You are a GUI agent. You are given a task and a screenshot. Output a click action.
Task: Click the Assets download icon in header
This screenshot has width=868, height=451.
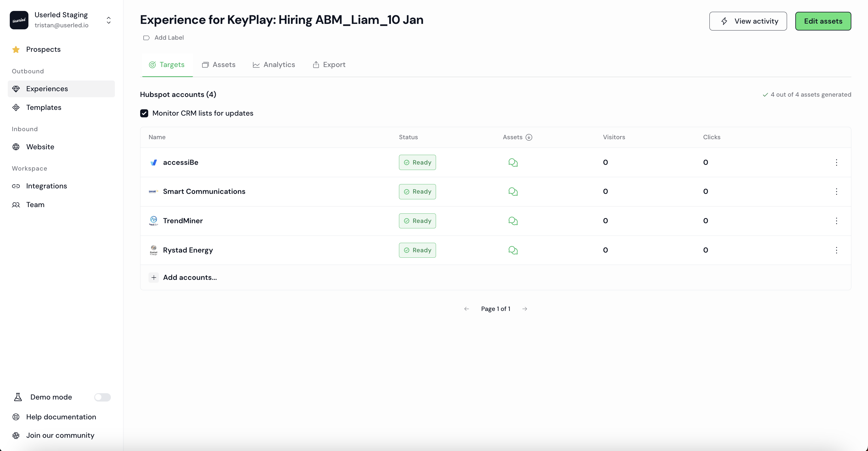[529, 137]
